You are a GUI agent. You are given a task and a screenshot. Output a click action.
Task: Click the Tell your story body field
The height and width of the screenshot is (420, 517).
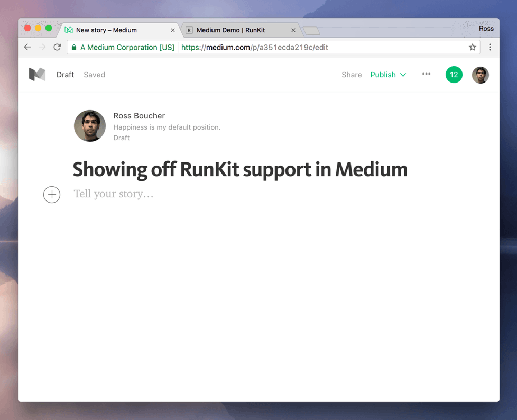pyautogui.click(x=114, y=194)
